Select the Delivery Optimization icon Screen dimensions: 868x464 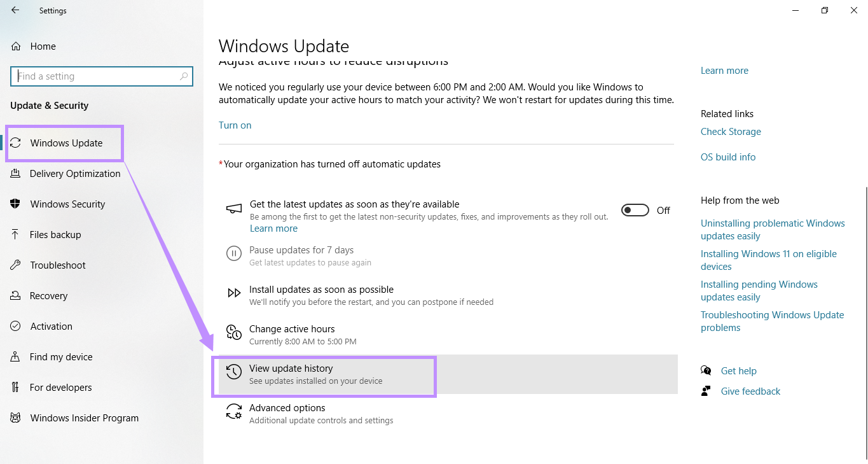pos(14,173)
